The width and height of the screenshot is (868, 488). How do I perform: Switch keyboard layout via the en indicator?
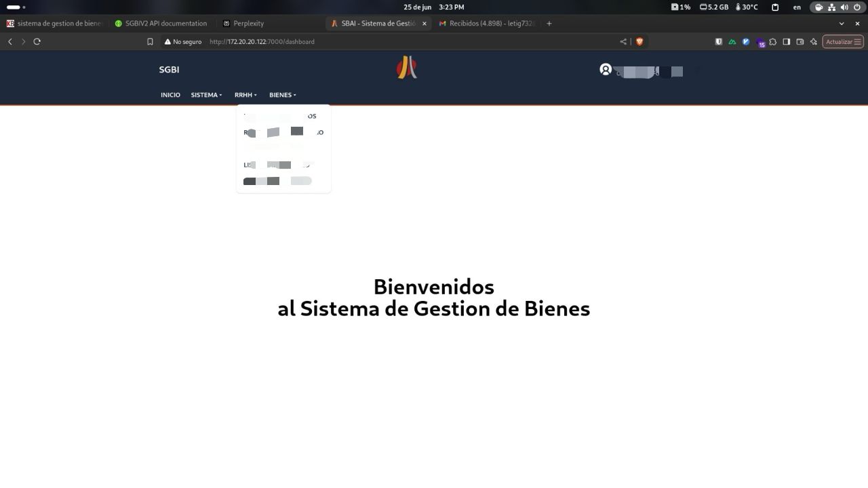pos(796,7)
